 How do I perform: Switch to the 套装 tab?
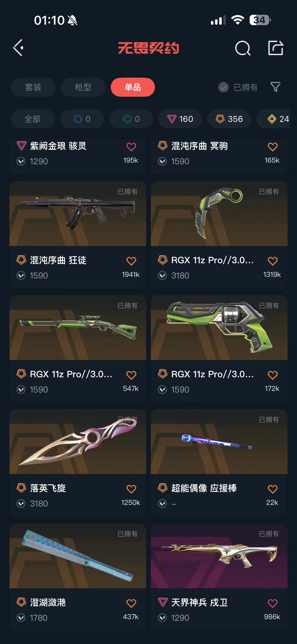[x=33, y=87]
